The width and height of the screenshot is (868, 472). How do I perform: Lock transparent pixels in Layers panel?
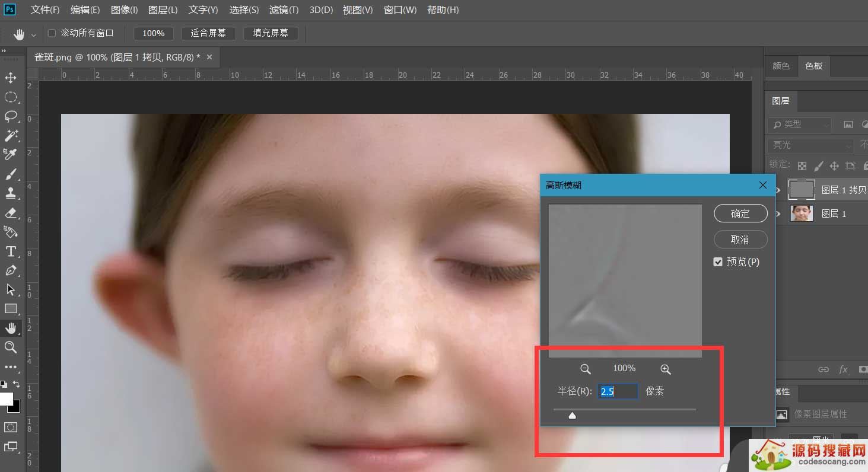coord(802,166)
